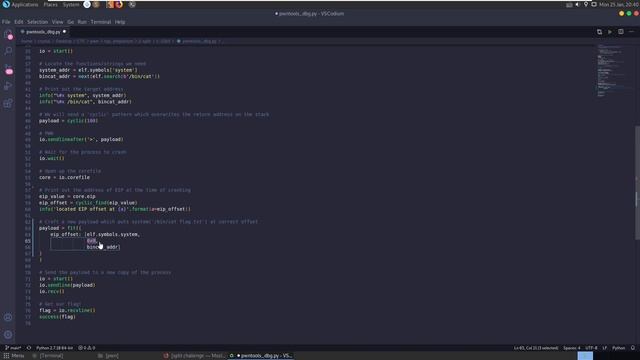Click the text 'bincat_addr]' in the fit block
640x360 pixels.
(103, 247)
